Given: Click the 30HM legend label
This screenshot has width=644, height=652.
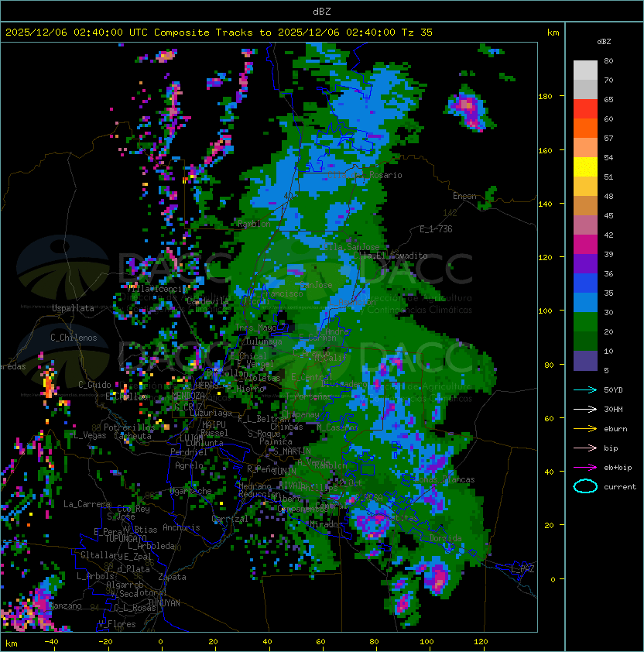Looking at the screenshot, I should point(613,409).
